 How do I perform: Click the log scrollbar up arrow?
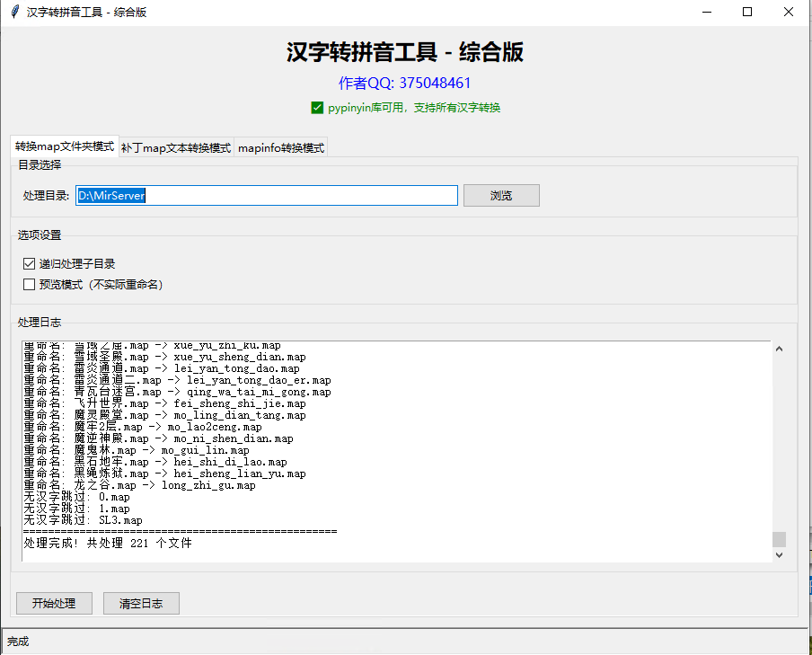tap(779, 349)
